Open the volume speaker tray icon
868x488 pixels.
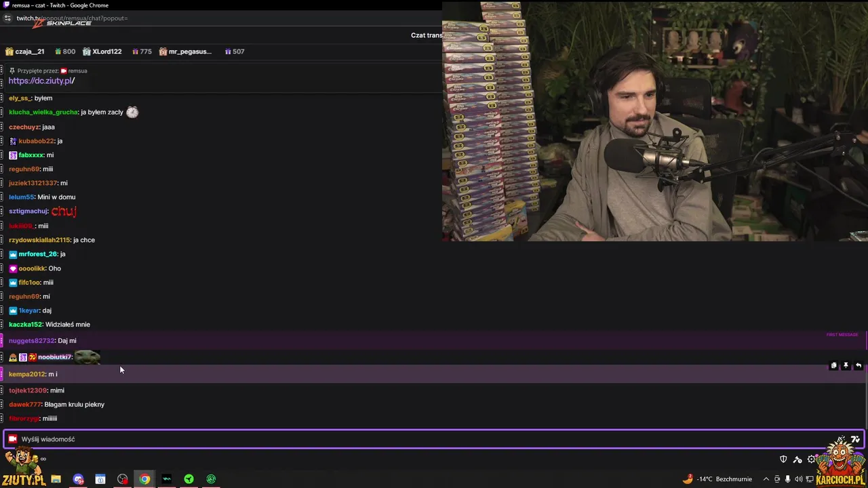point(798,479)
